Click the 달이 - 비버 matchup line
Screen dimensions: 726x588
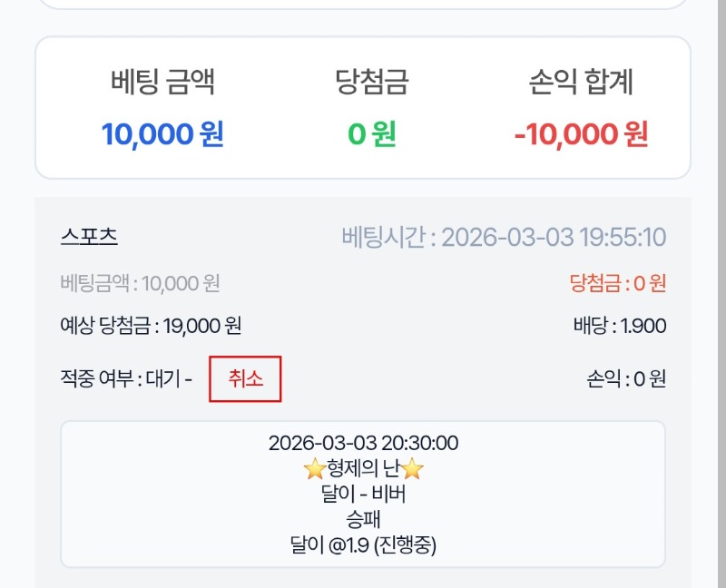click(x=363, y=495)
